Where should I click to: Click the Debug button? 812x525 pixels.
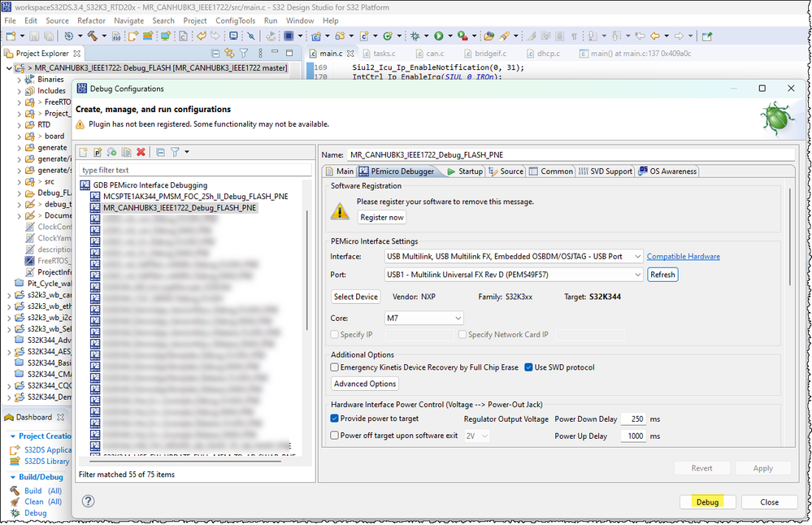(707, 501)
